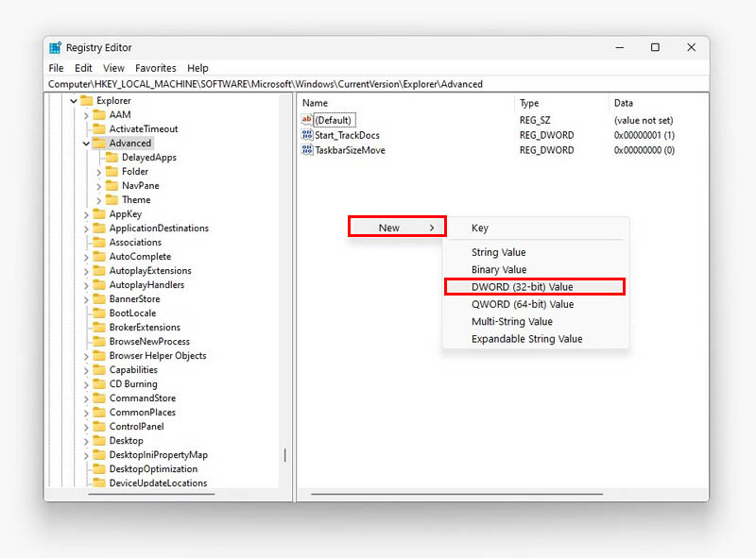This screenshot has height=558, width=756.
Task: Expand the CommonPlaces key
Action: click(86, 413)
